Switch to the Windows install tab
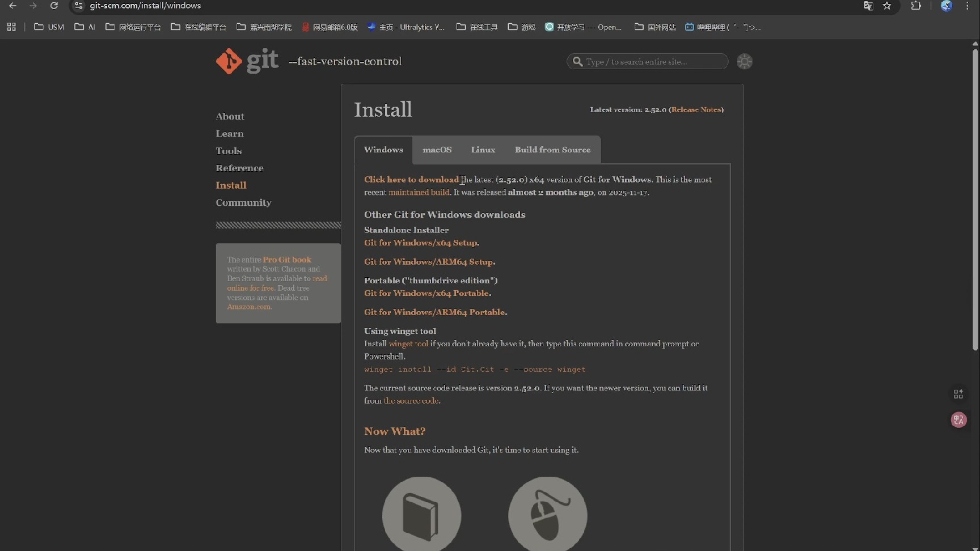The image size is (980, 551). 383,150
